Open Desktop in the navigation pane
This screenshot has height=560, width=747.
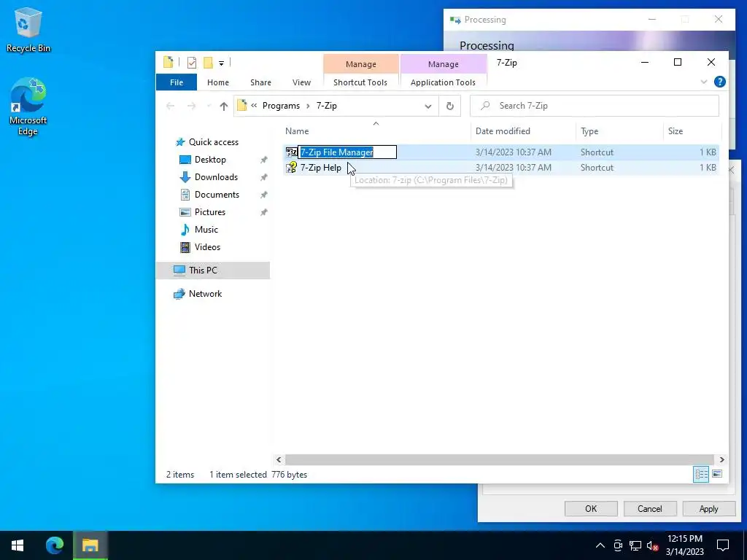click(210, 160)
